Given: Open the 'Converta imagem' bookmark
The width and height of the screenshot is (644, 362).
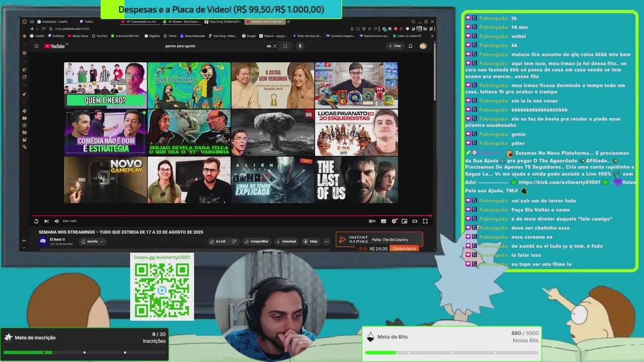Looking at the screenshot, I should (340, 36).
